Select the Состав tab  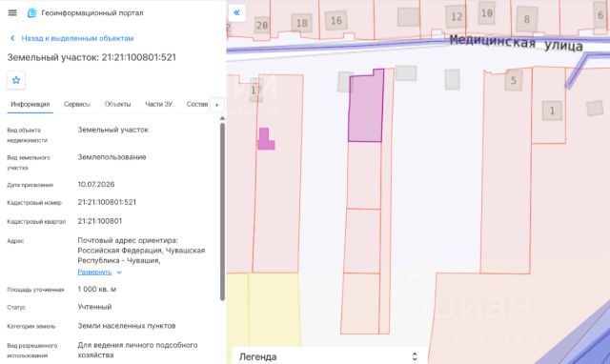click(197, 104)
